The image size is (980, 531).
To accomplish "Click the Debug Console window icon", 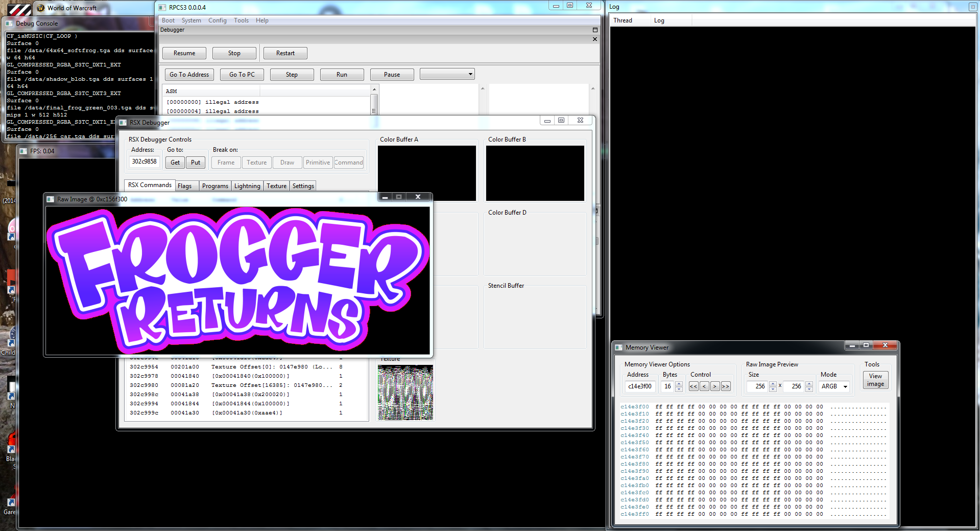I will [x=9, y=24].
